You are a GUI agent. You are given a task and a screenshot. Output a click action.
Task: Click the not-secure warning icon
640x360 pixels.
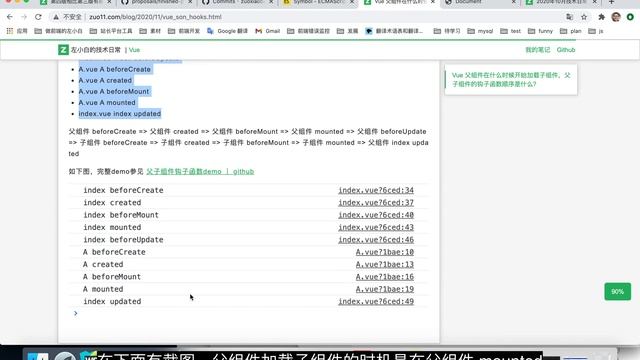pos(56,17)
